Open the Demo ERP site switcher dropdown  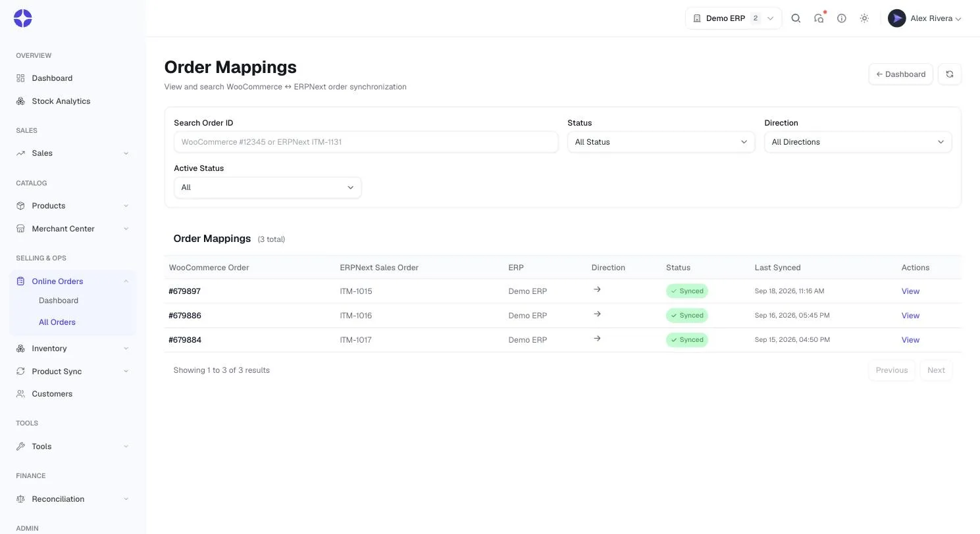[733, 18]
